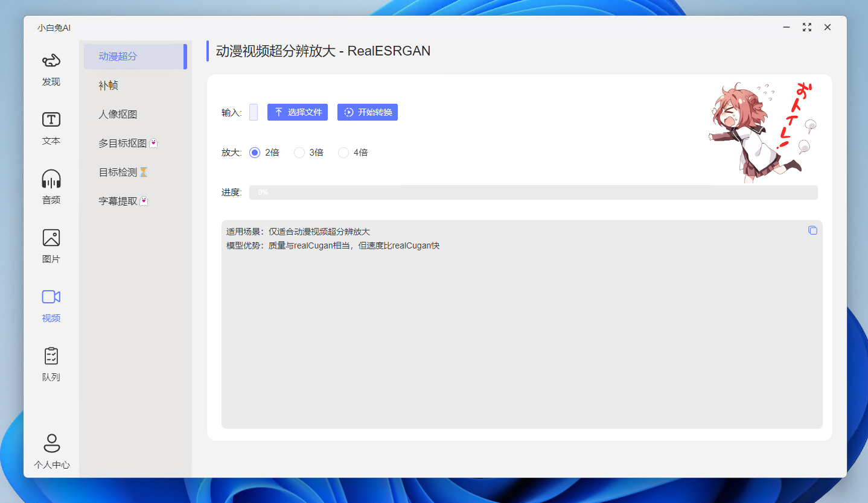The image size is (868, 503).
Task: Select the 视频 video tools icon
Action: click(51, 305)
